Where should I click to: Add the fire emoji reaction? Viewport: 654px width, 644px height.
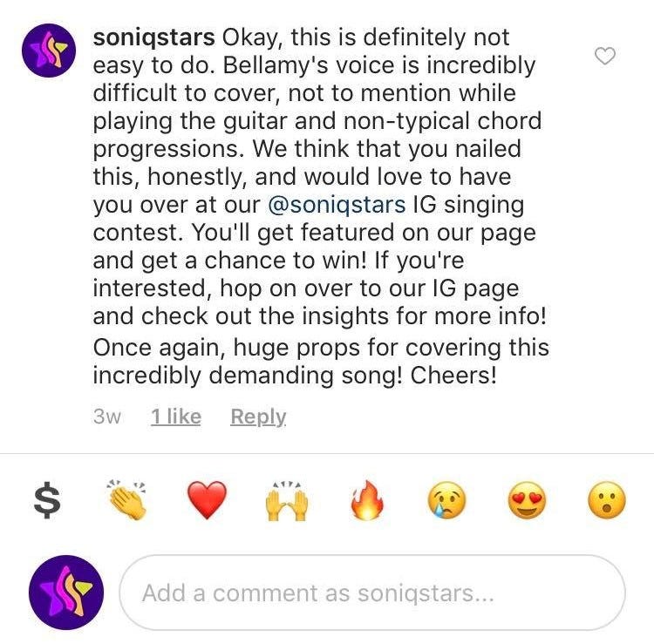tap(366, 499)
